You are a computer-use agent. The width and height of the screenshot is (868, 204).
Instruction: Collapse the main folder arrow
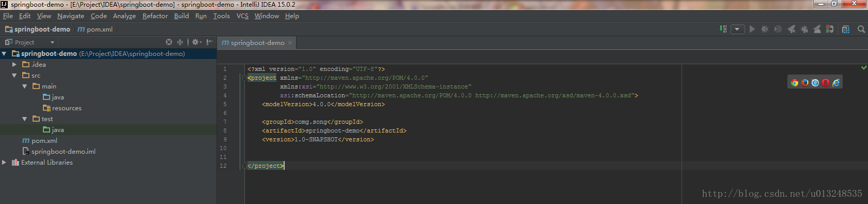point(25,86)
